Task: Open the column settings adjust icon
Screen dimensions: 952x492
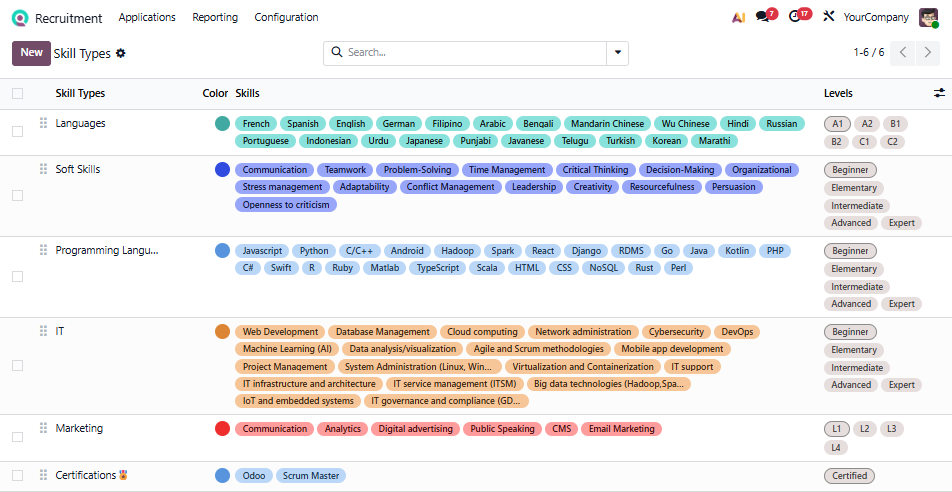Action: [939, 93]
